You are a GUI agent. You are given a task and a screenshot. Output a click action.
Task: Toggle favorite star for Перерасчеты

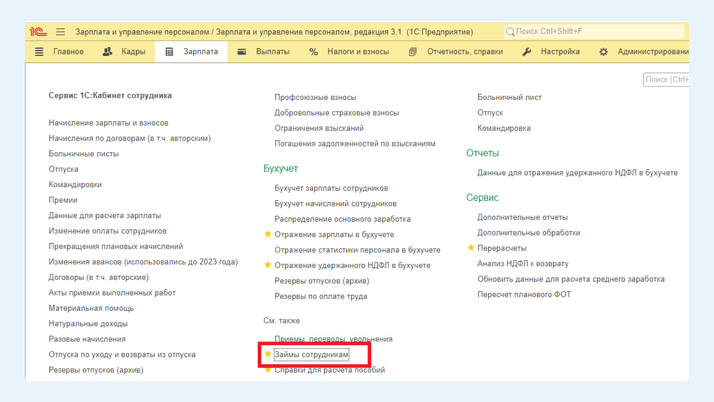471,248
